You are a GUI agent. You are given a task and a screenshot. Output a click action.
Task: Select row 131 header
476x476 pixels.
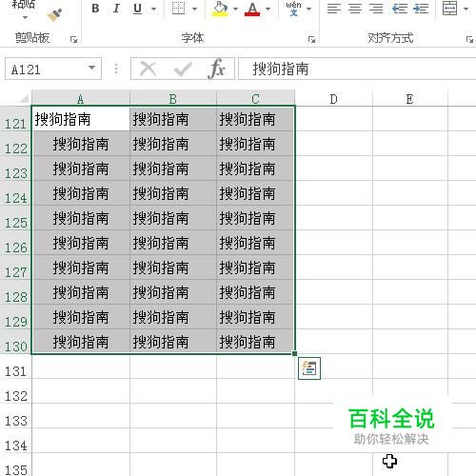click(15, 367)
